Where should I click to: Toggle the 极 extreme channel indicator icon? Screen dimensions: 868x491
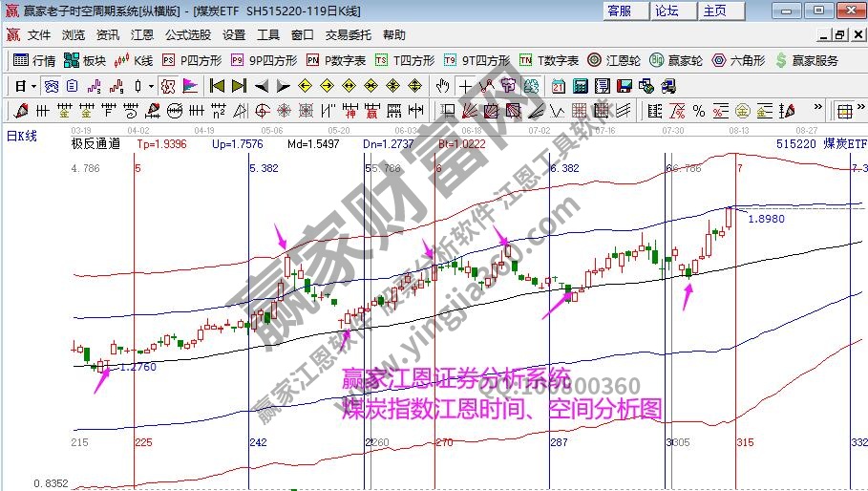tap(168, 86)
